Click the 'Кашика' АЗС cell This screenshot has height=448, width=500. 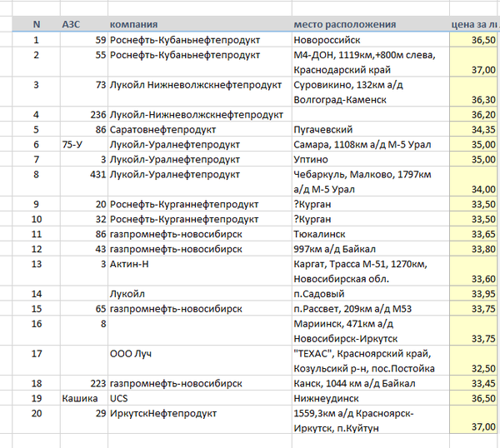pos(84,398)
